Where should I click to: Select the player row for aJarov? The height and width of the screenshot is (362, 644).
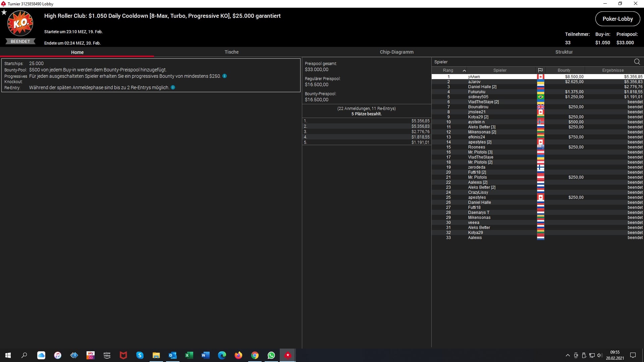[x=474, y=82]
